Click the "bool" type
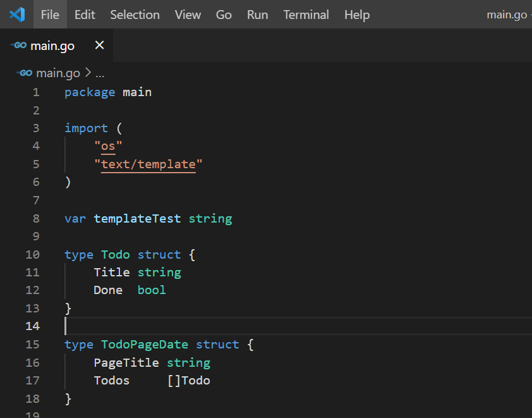 (x=152, y=290)
